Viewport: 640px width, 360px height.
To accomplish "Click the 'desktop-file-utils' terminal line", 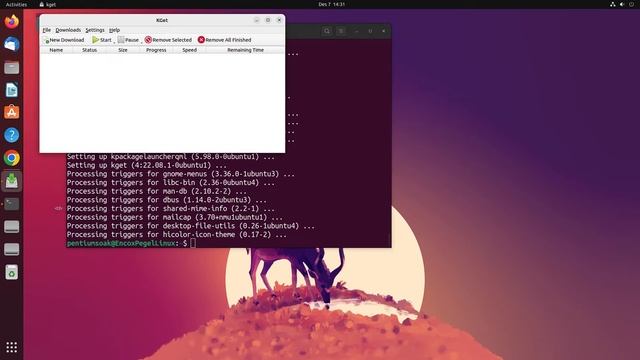I will point(191,226).
